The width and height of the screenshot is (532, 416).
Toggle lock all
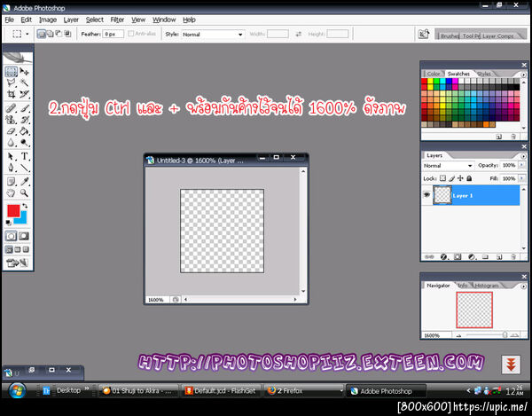[469, 178]
